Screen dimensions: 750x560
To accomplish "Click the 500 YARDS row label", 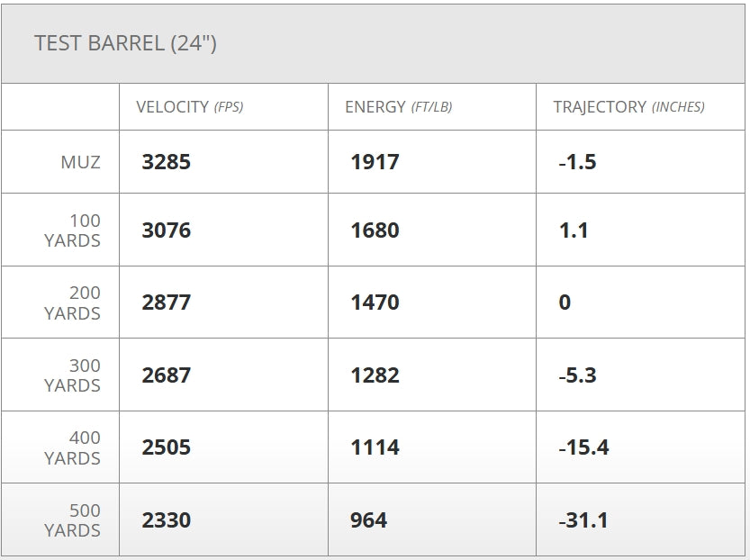I will click(x=72, y=520).
